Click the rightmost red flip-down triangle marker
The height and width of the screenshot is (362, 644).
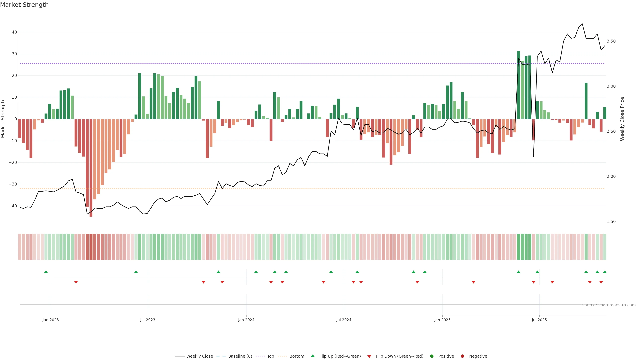pyautogui.click(x=601, y=282)
